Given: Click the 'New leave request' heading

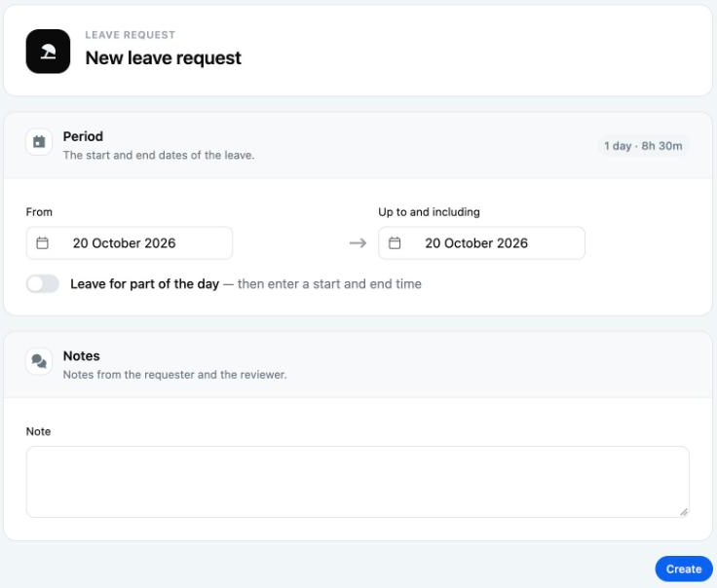Looking at the screenshot, I should [164, 58].
